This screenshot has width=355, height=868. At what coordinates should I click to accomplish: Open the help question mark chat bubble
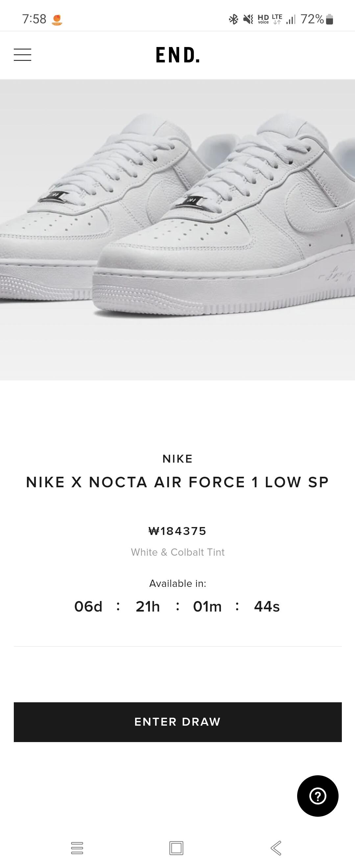point(318,796)
